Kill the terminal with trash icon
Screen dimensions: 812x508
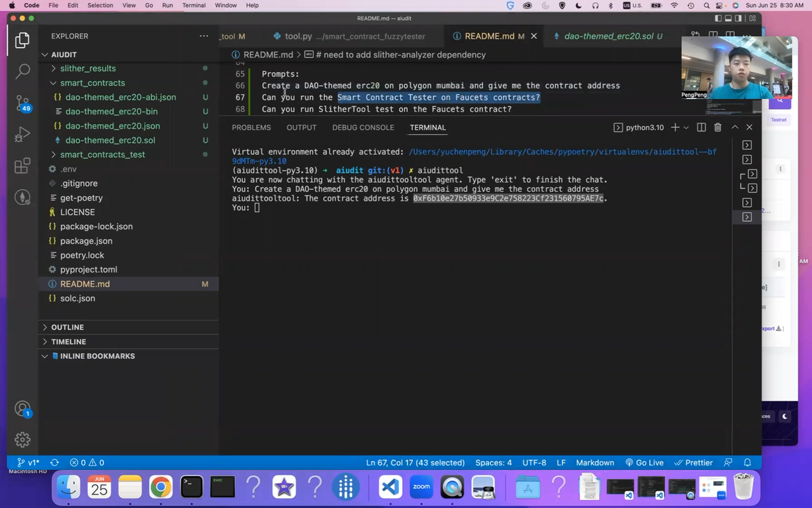(x=717, y=128)
